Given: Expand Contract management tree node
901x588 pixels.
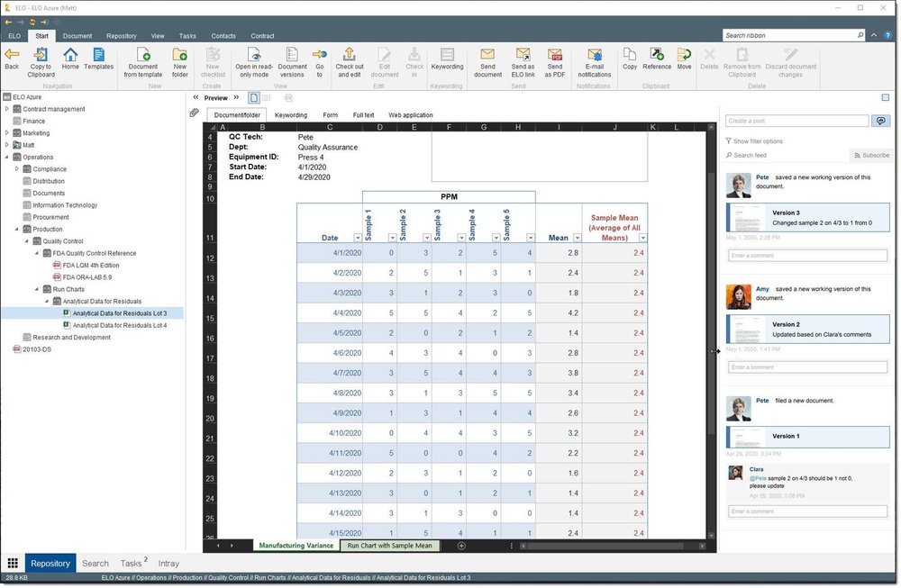Looking at the screenshot, I should 7,109.
